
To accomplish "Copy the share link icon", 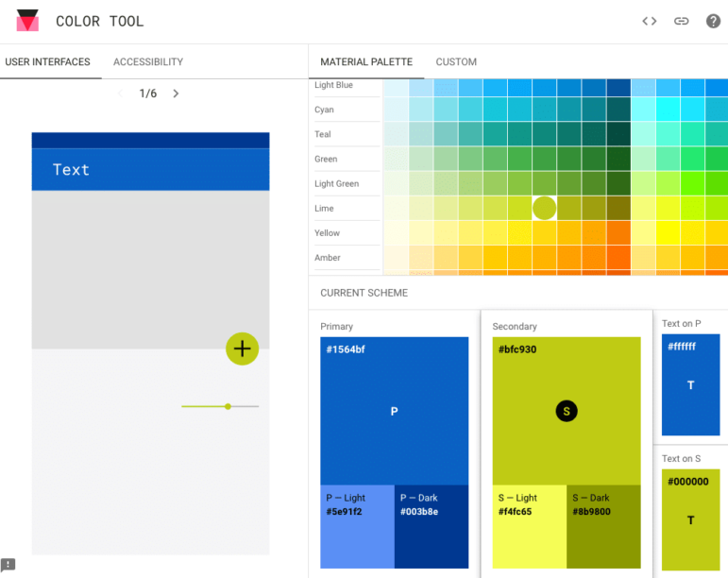I will click(681, 21).
